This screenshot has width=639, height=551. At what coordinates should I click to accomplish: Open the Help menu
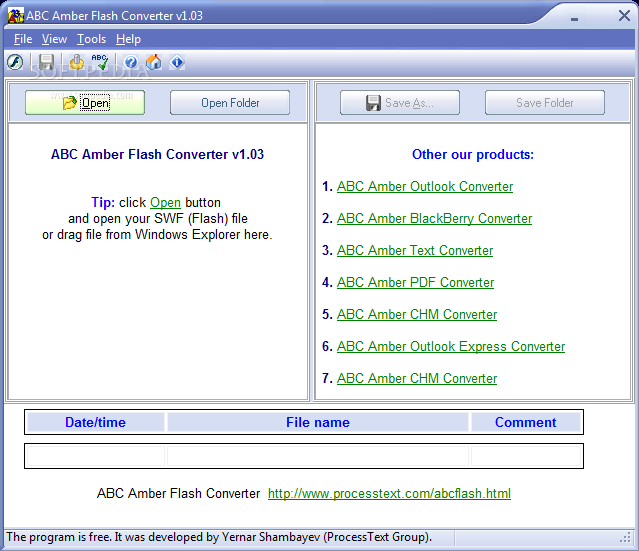128,39
